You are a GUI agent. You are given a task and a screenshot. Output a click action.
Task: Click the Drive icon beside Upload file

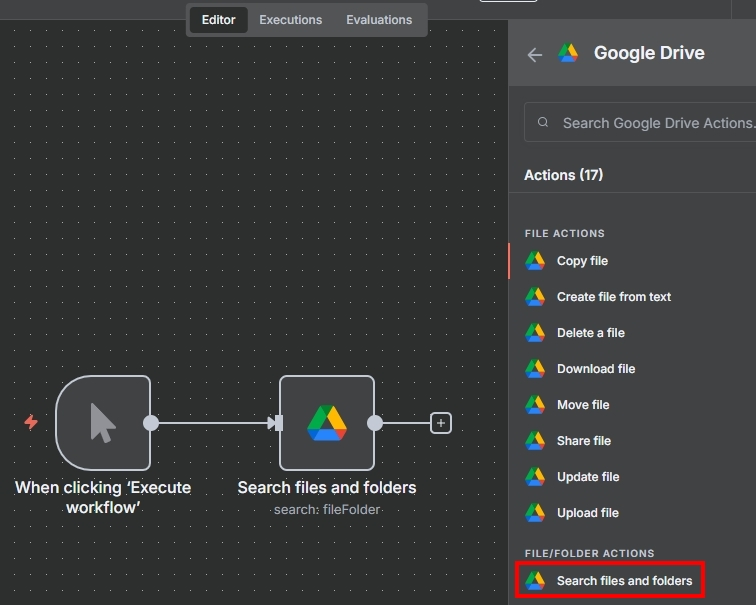click(x=535, y=513)
